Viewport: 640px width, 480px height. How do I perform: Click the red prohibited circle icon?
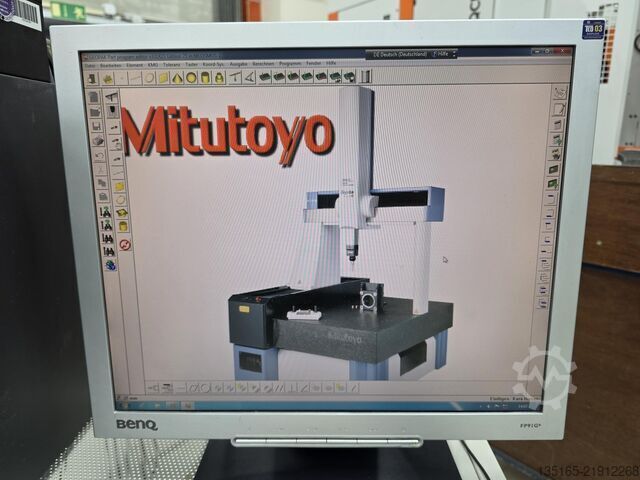(x=125, y=244)
